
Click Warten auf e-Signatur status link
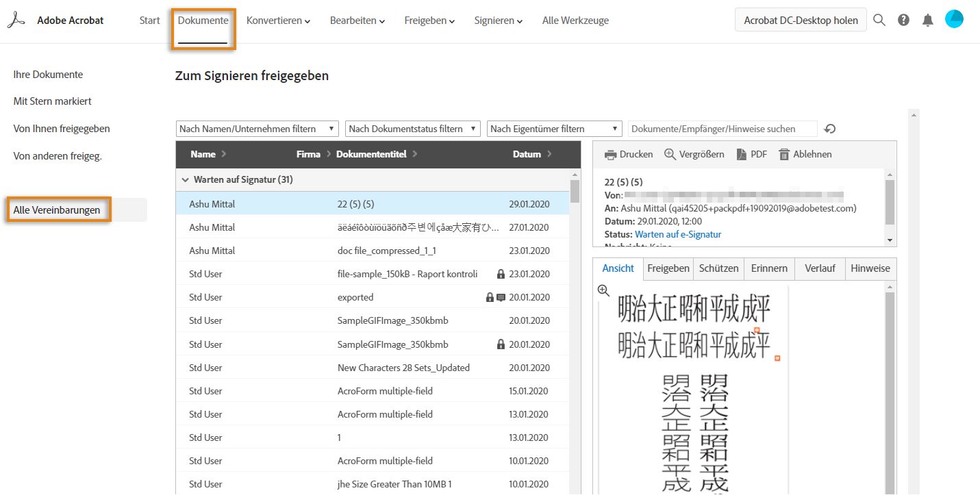click(x=678, y=234)
